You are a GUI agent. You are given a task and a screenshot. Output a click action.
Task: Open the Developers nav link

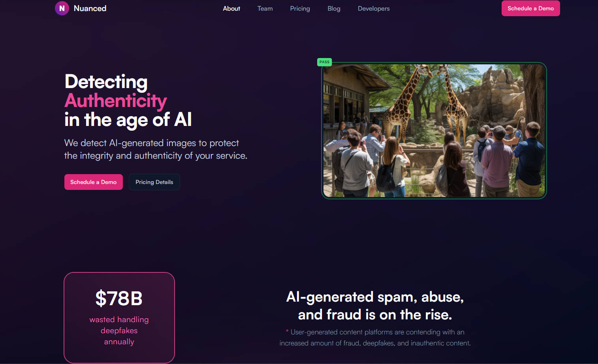[374, 8]
